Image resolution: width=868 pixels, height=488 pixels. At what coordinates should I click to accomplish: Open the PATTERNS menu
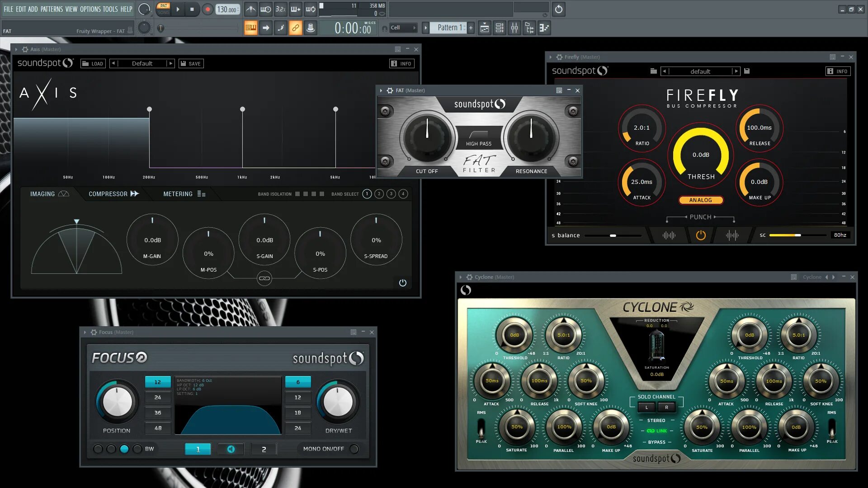pos(52,9)
